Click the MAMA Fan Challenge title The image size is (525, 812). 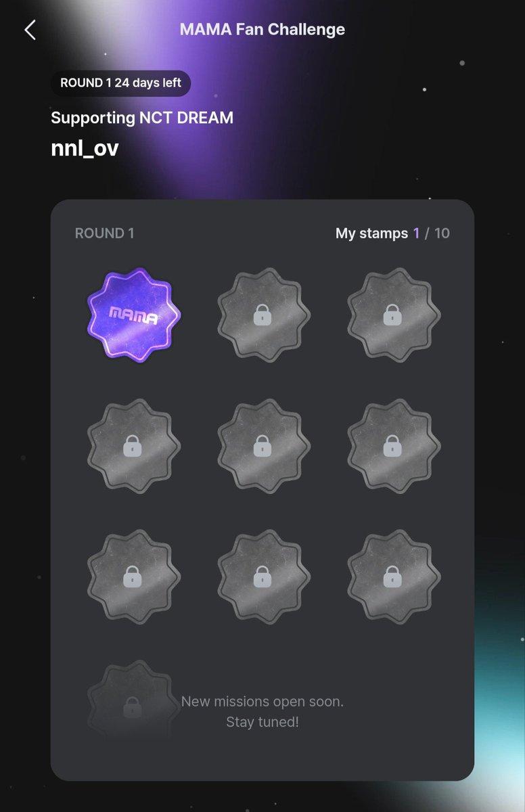(262, 30)
